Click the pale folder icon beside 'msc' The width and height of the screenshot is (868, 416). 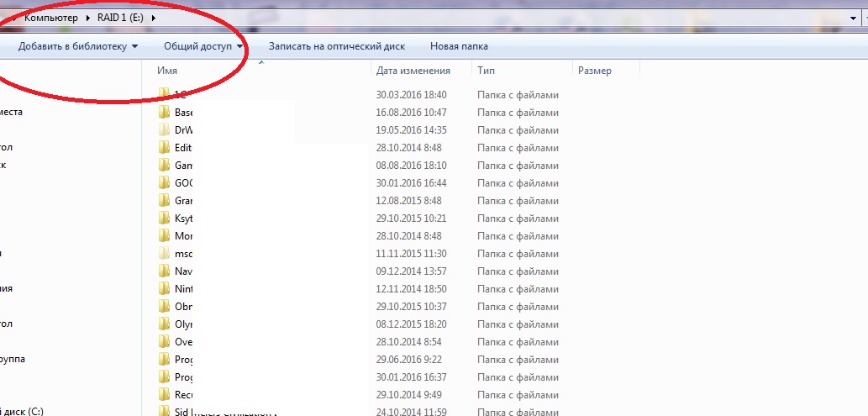(164, 254)
